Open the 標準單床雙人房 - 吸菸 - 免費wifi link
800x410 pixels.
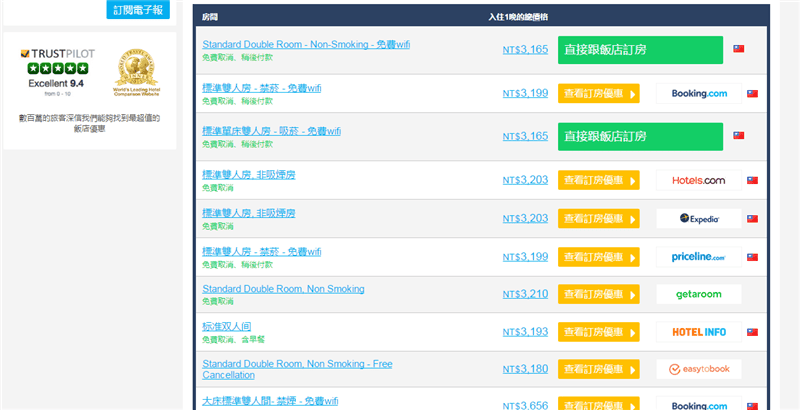[272, 131]
